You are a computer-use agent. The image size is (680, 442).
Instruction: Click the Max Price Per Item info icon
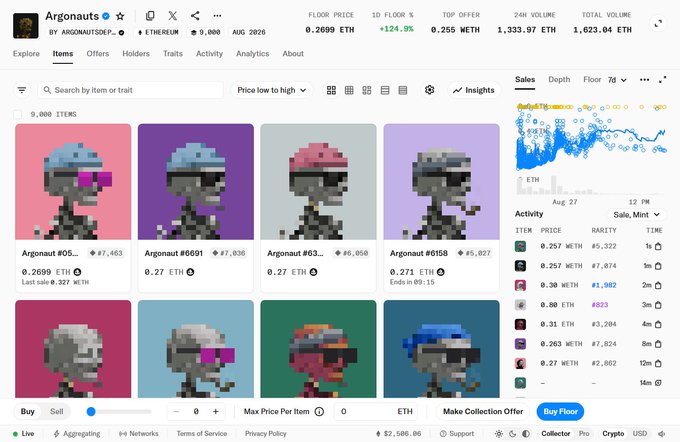[319, 412]
